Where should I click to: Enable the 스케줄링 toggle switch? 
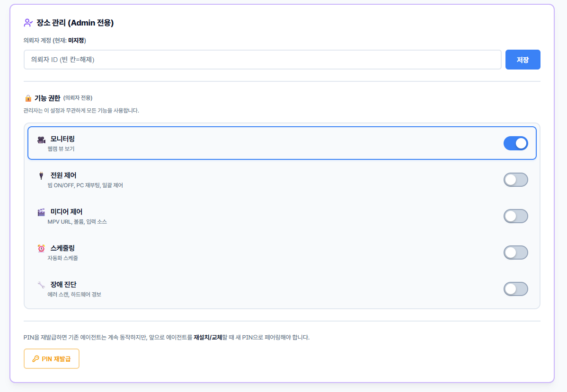coord(515,253)
